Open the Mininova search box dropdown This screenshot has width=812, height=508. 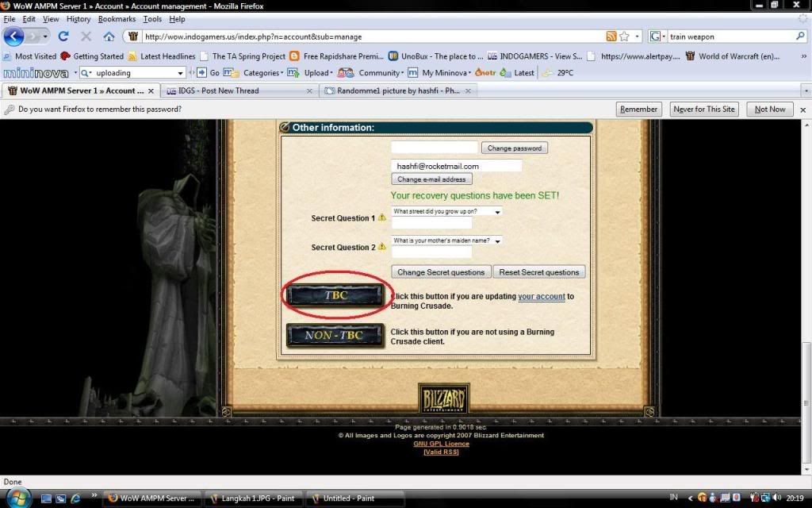(x=180, y=73)
